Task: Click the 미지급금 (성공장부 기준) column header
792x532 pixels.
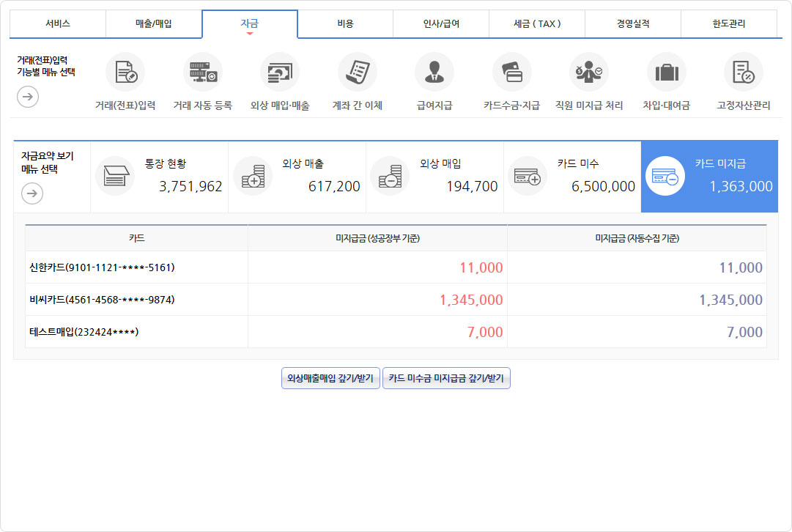Action: click(x=377, y=238)
